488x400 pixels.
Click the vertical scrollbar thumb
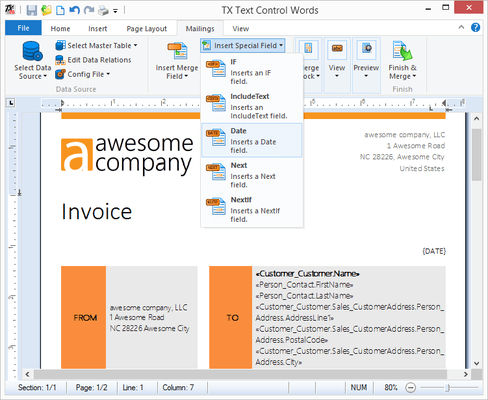point(477,155)
